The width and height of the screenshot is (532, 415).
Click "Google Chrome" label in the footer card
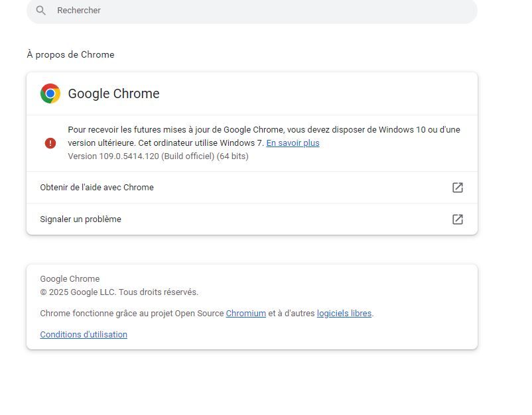pyautogui.click(x=70, y=279)
